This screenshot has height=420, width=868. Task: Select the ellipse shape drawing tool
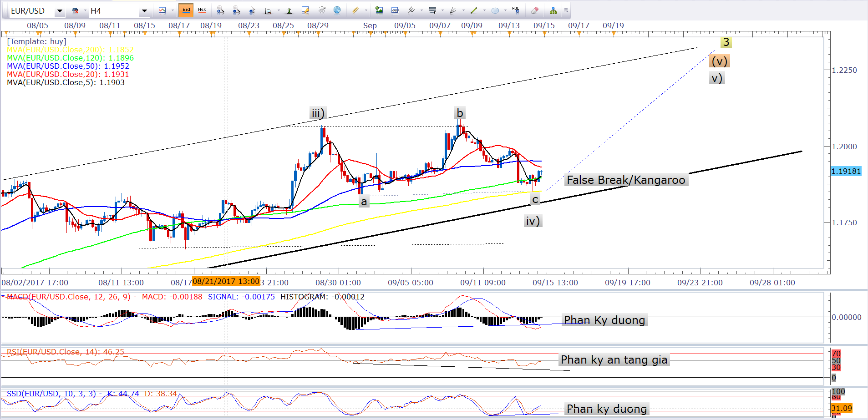pyautogui.click(x=495, y=10)
